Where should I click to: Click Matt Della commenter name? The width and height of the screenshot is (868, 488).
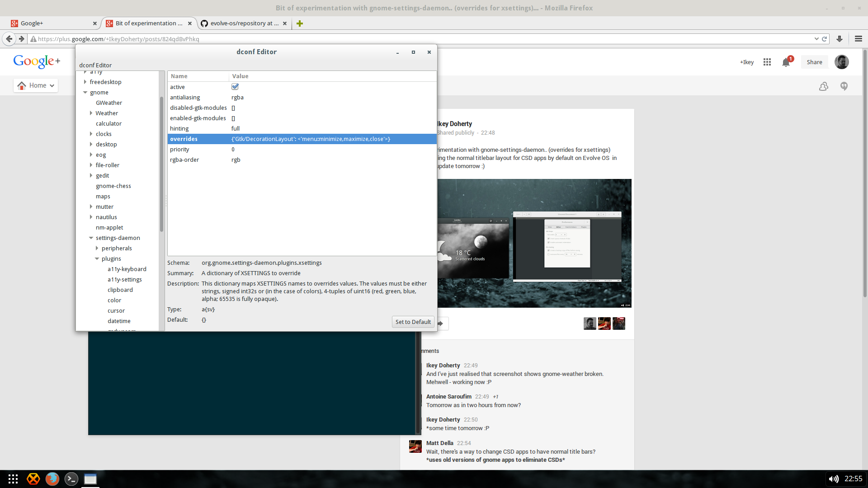[x=439, y=443]
